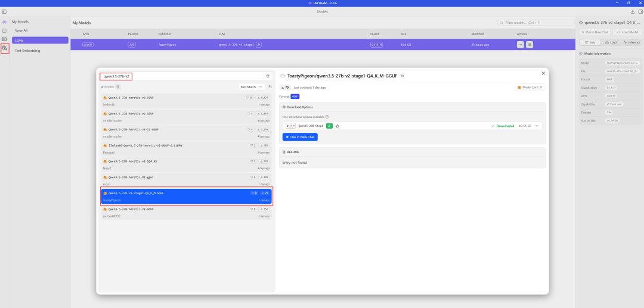Open downloads icon in top-right toolbar
Image resolution: width=644 pixels, height=308 pixels.
pos(632,11)
